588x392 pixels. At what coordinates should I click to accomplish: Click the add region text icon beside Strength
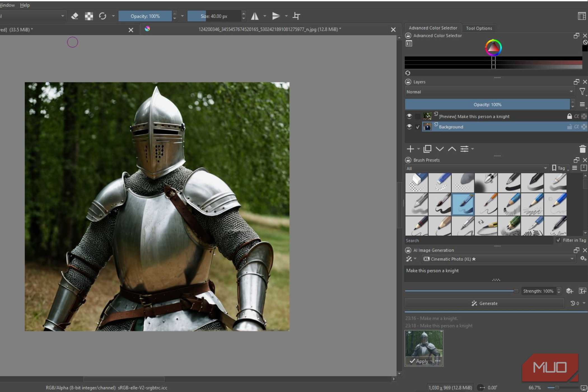(582, 291)
